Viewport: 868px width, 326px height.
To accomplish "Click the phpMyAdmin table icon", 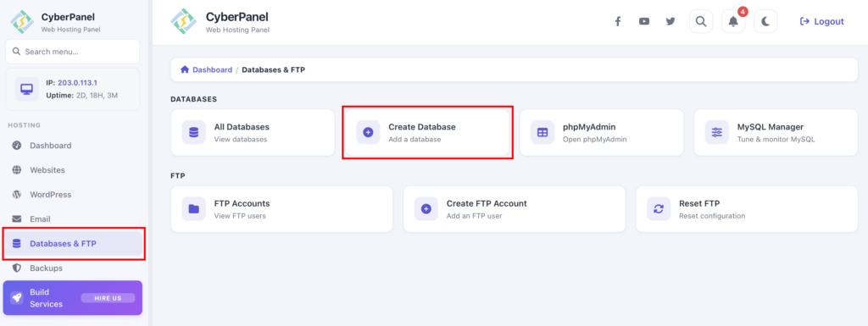I will [x=542, y=133].
